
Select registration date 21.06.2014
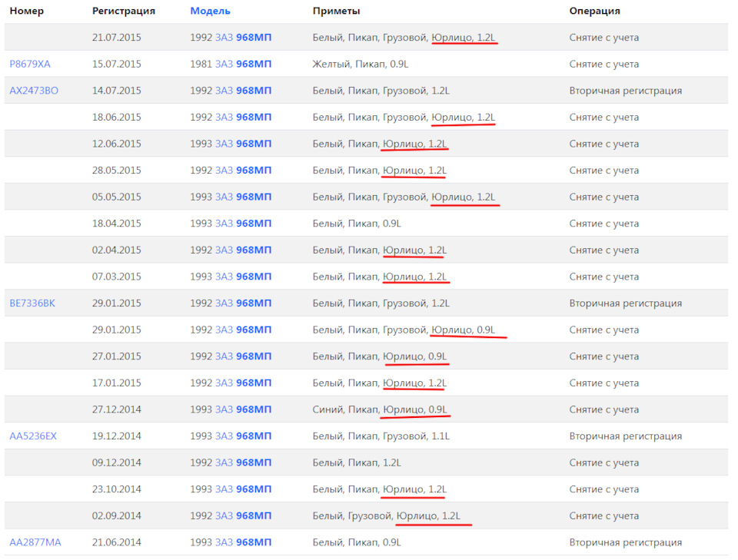coord(116,542)
